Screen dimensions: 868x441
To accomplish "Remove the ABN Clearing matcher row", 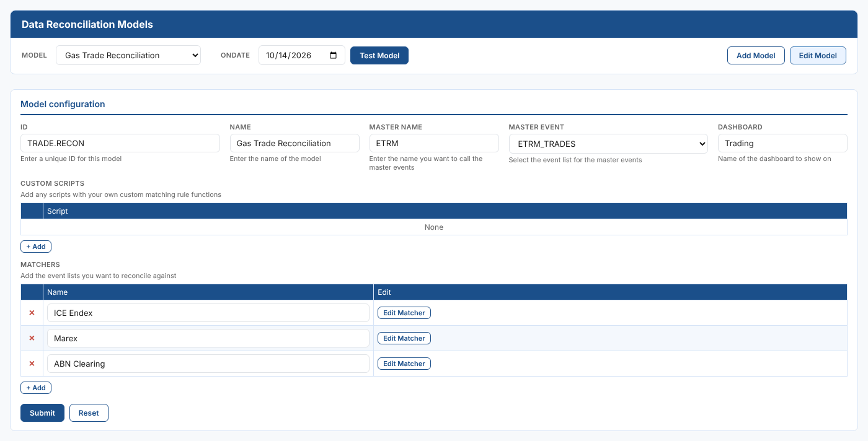I will 32,364.
